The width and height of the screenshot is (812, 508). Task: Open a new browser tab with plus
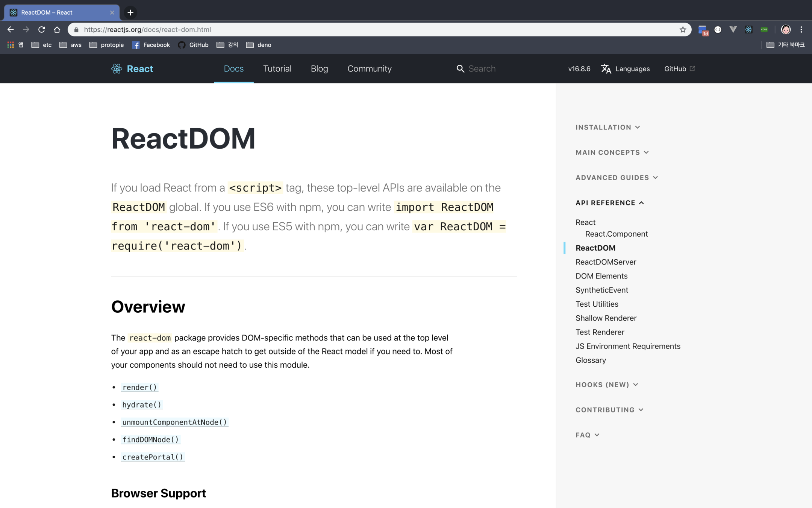[130, 12]
